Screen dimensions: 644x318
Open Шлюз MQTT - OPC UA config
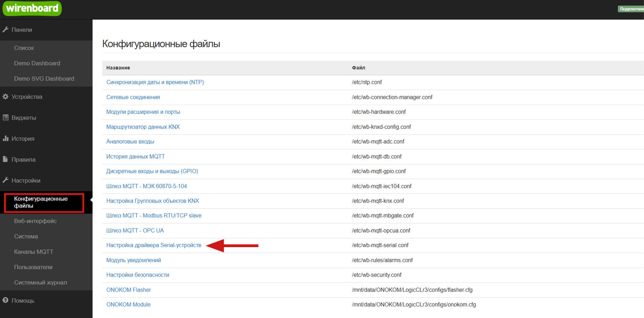(135, 230)
